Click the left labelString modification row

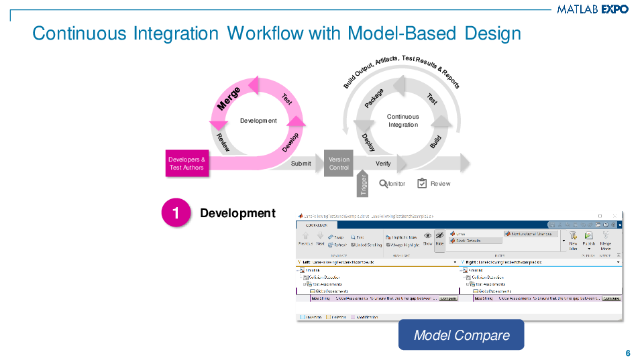coord(384,298)
